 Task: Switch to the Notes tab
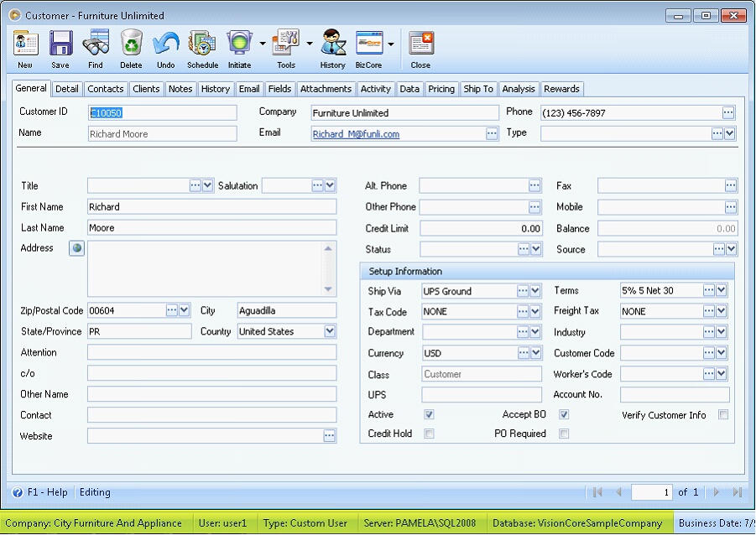[180, 89]
